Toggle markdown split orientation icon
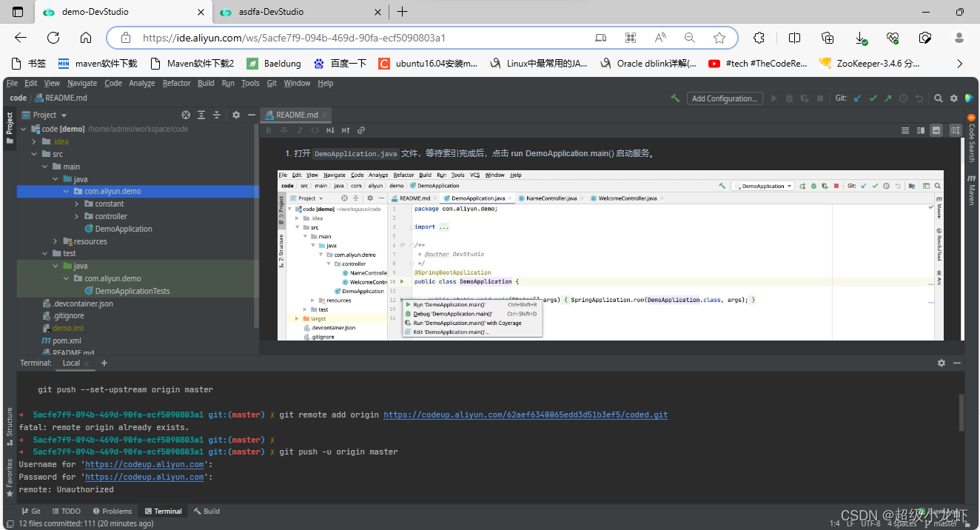The height and width of the screenshot is (530, 980). tap(955, 130)
